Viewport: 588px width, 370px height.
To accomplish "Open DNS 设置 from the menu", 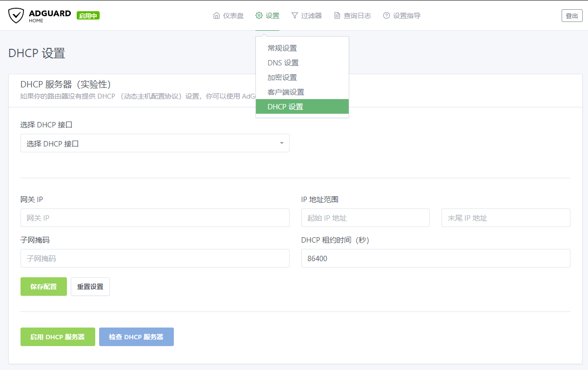I will [x=283, y=62].
